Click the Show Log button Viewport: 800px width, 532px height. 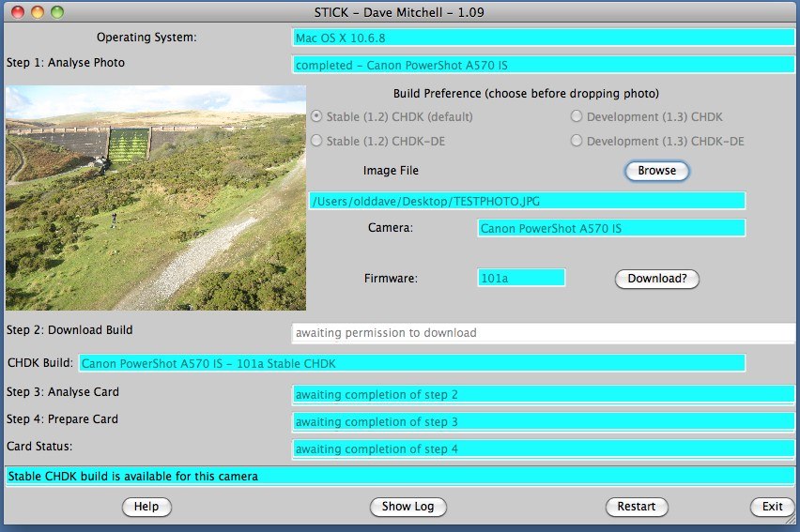tap(408, 507)
